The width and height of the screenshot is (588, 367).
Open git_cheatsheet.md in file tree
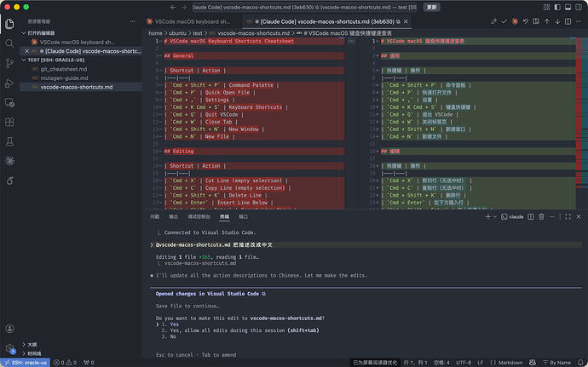coord(64,69)
